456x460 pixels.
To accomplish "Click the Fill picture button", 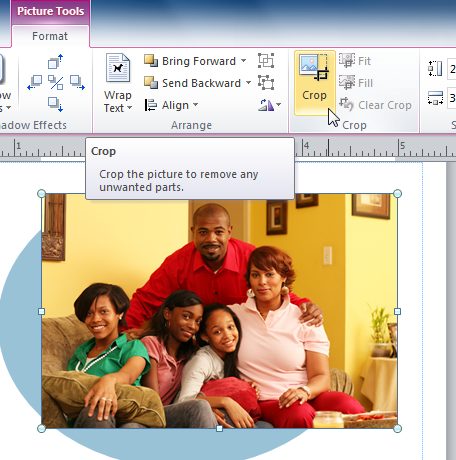I will tap(356, 83).
